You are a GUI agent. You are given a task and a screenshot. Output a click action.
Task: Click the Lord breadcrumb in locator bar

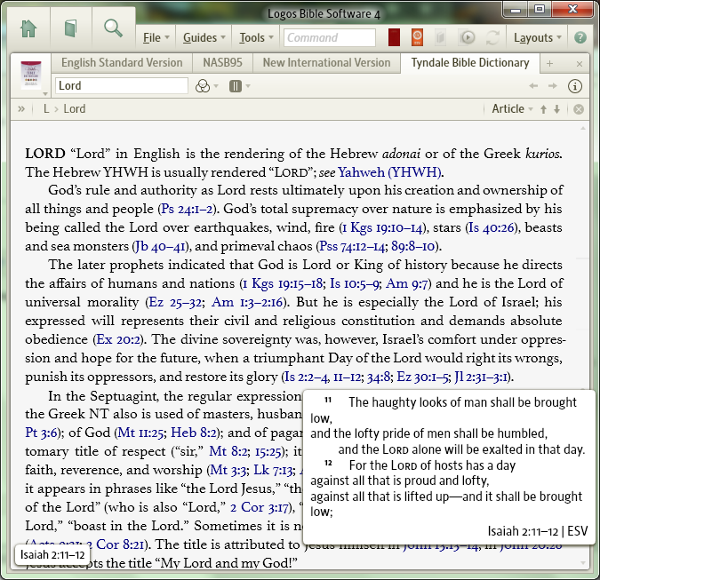[75, 109]
